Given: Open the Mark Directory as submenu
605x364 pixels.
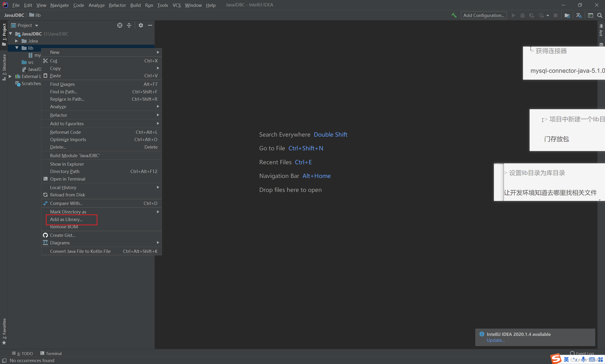Looking at the screenshot, I should pyautogui.click(x=68, y=212).
